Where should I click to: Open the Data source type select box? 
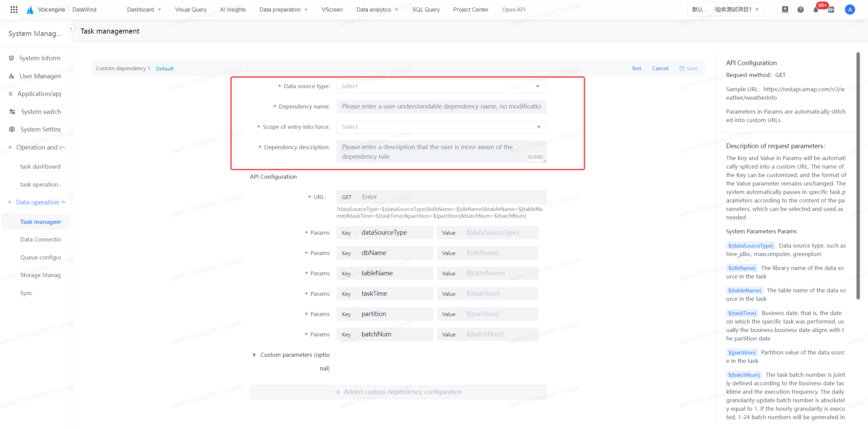pyautogui.click(x=441, y=86)
